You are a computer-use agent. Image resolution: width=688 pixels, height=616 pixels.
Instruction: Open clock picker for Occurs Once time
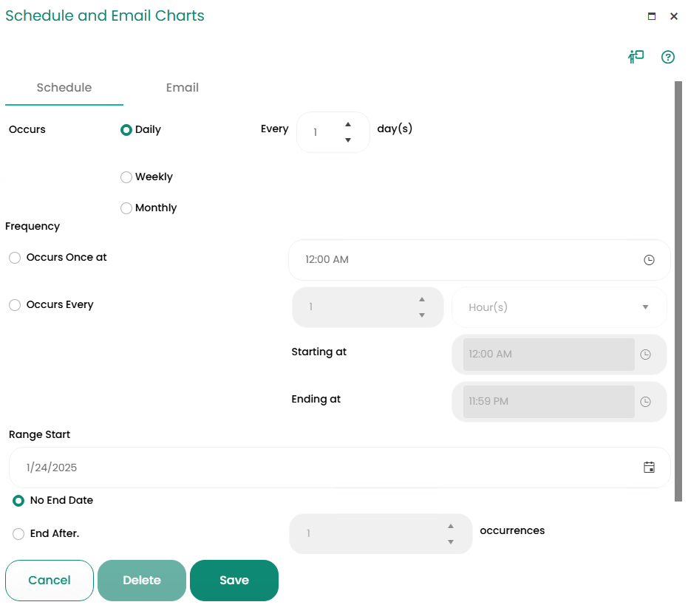coord(649,260)
